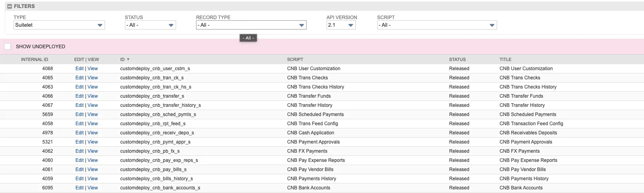Viewport: 644px width, 193px height.
Task: View the customdeploy_cnb_pay_bills_s deployment
Action: pos(93,169)
